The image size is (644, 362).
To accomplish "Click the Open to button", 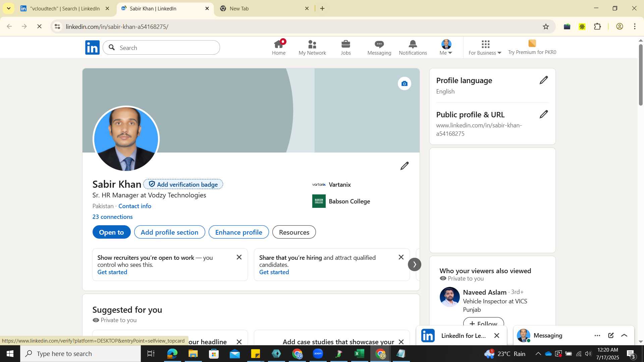I will [x=111, y=232].
